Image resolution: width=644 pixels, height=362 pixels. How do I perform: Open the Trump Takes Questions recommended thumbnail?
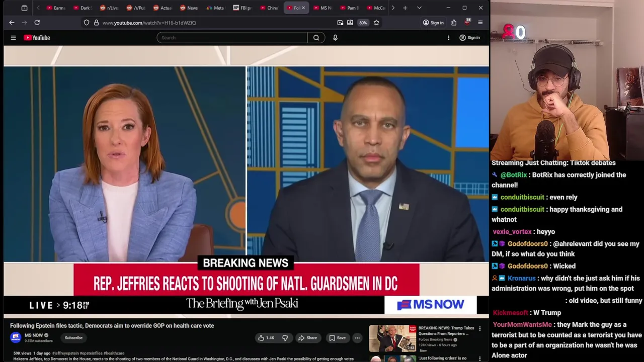[392, 338]
